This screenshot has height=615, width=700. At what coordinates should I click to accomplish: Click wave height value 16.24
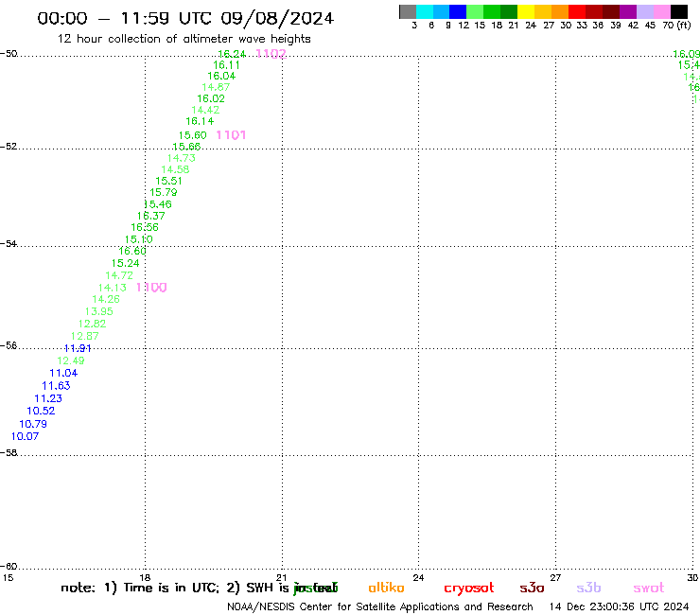(x=232, y=54)
